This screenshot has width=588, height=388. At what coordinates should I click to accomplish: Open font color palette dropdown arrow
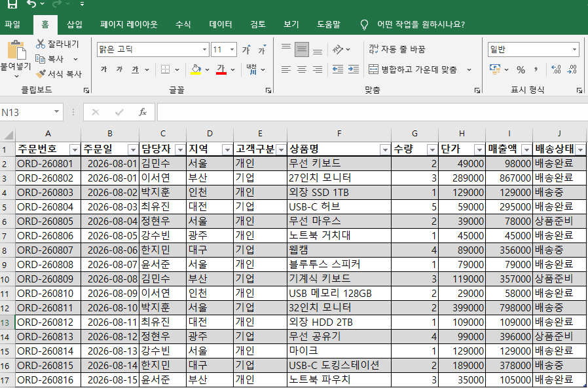click(232, 69)
